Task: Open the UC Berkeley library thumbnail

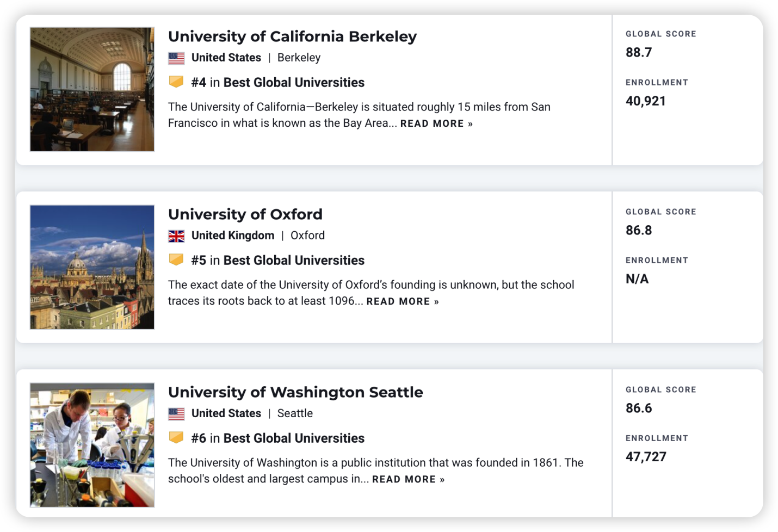Action: tap(92, 89)
